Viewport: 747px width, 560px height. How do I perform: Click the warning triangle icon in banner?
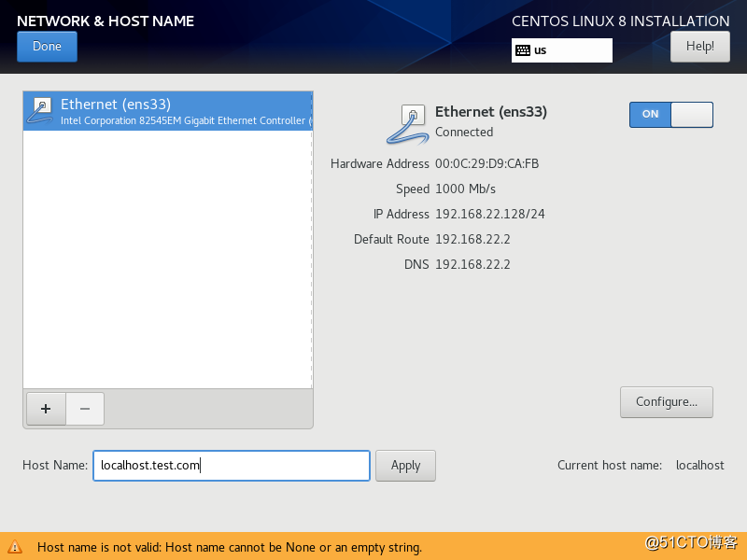click(15, 547)
